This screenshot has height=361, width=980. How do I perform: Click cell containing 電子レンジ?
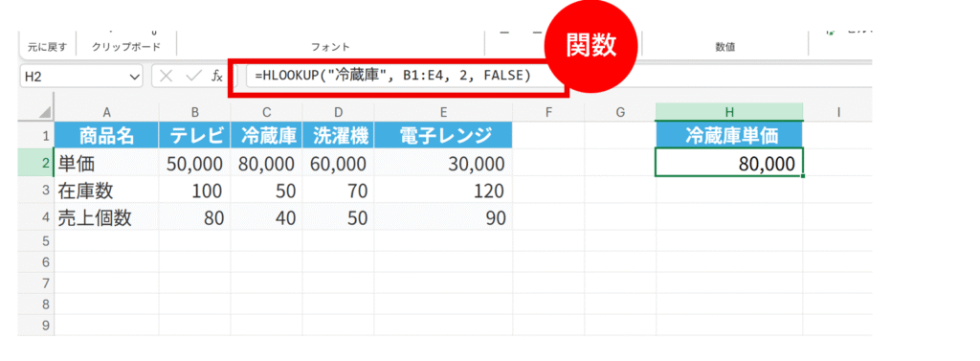point(443,135)
